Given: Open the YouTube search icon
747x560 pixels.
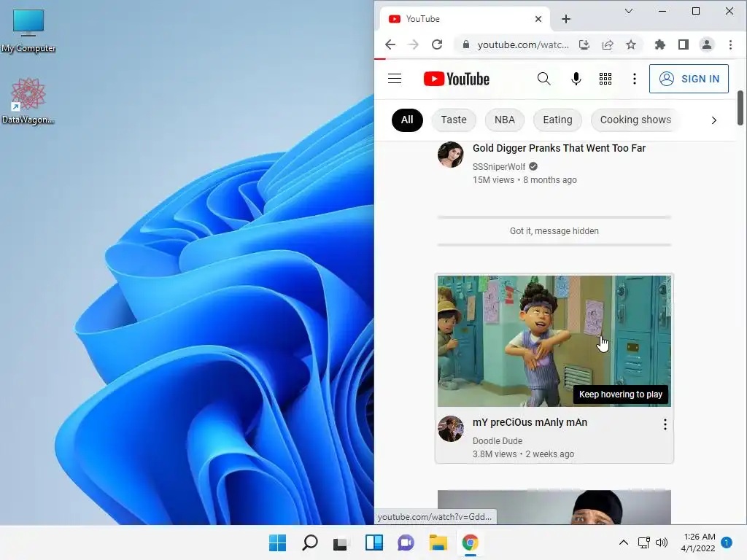Looking at the screenshot, I should [543, 79].
